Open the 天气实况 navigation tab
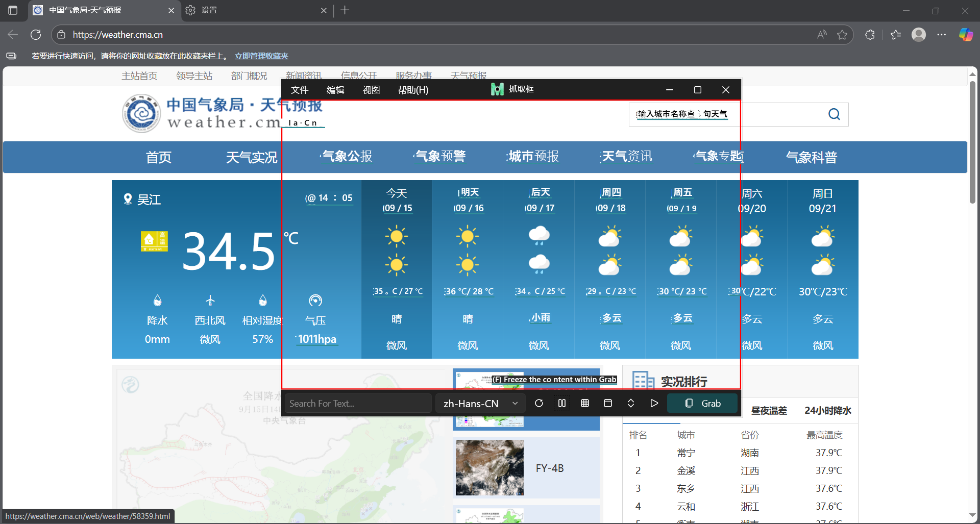980x524 pixels. (251, 157)
